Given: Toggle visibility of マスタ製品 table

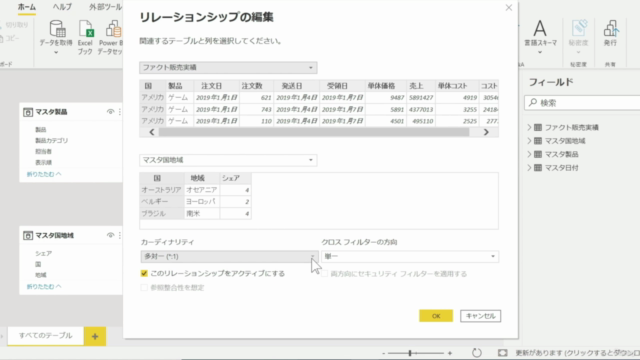Looking at the screenshot, I should tap(110, 112).
